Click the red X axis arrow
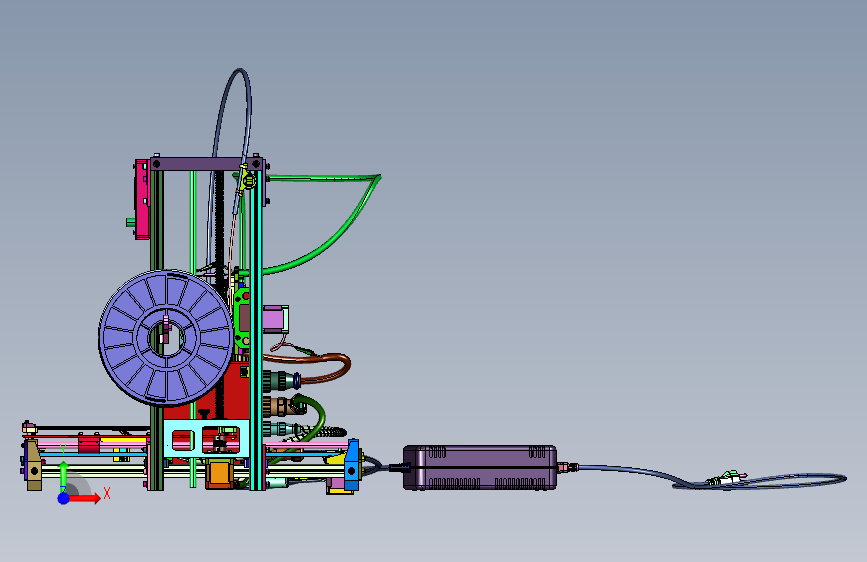This screenshot has height=562, width=867. pos(85,498)
